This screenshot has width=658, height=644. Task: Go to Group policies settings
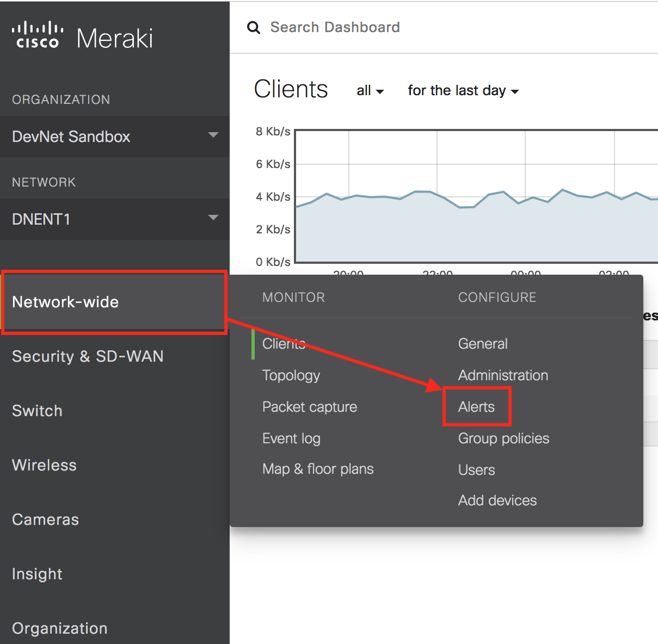pos(503,438)
